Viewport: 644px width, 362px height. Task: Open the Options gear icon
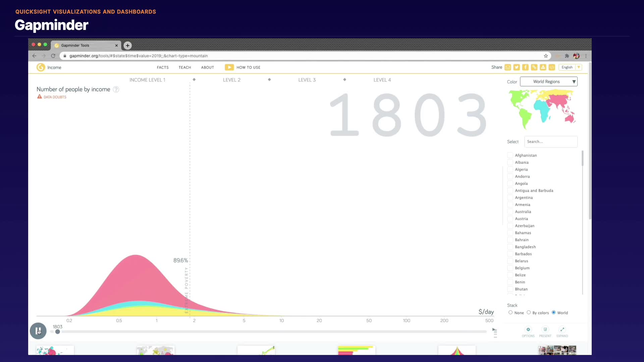click(x=528, y=330)
